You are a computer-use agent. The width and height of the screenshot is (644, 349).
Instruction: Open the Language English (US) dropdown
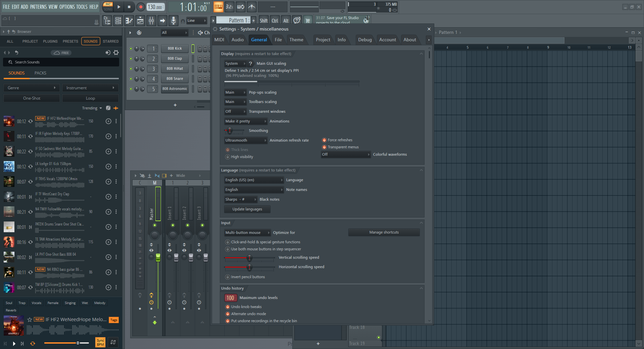point(254,180)
